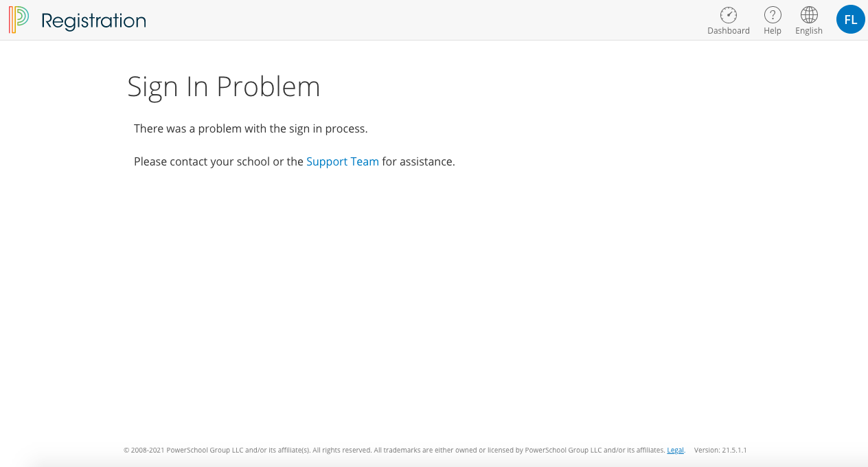Click the PowerSchool logo icon
Screen dimensions: 868x467
pyautogui.click(x=19, y=20)
